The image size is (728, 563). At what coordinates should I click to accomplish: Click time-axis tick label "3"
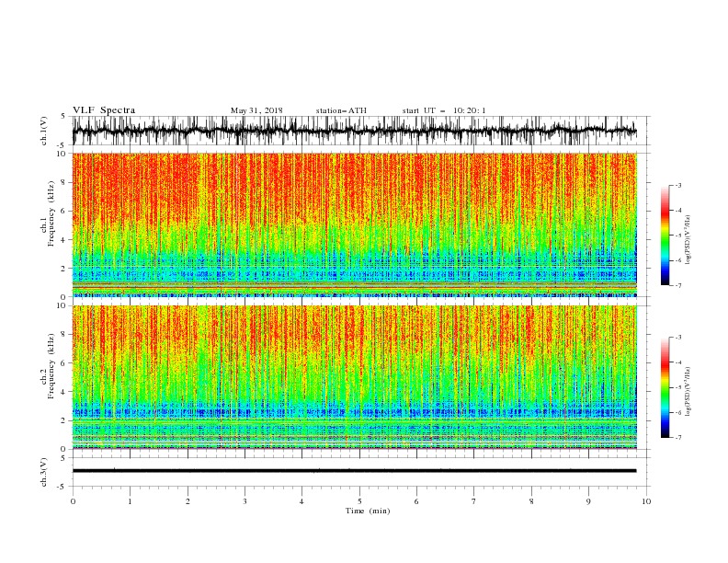245,501
